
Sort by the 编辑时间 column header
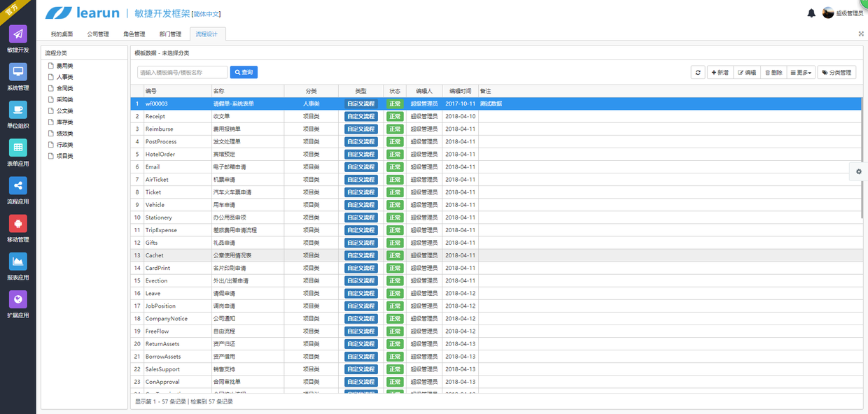coord(461,91)
